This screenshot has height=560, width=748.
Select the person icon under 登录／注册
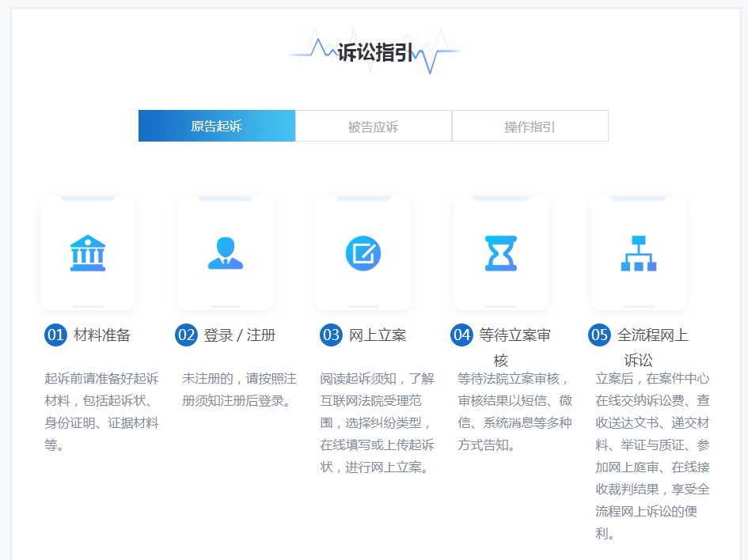point(225,252)
